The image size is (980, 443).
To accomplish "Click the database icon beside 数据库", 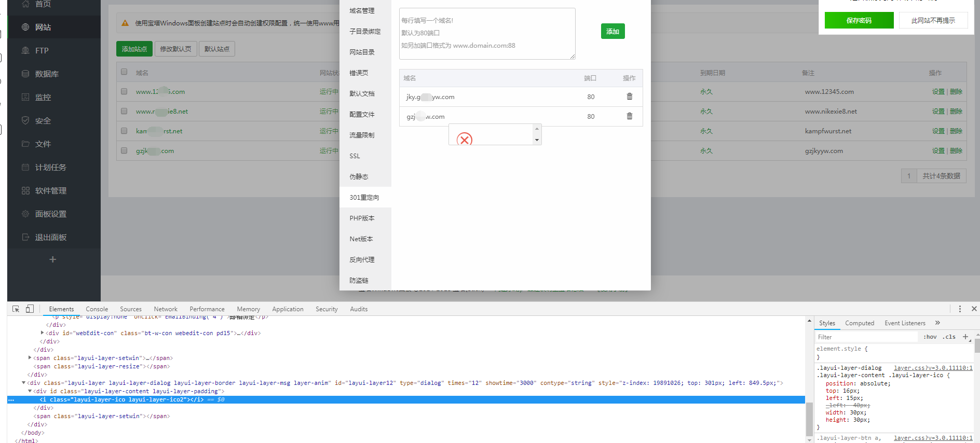I will (x=25, y=74).
